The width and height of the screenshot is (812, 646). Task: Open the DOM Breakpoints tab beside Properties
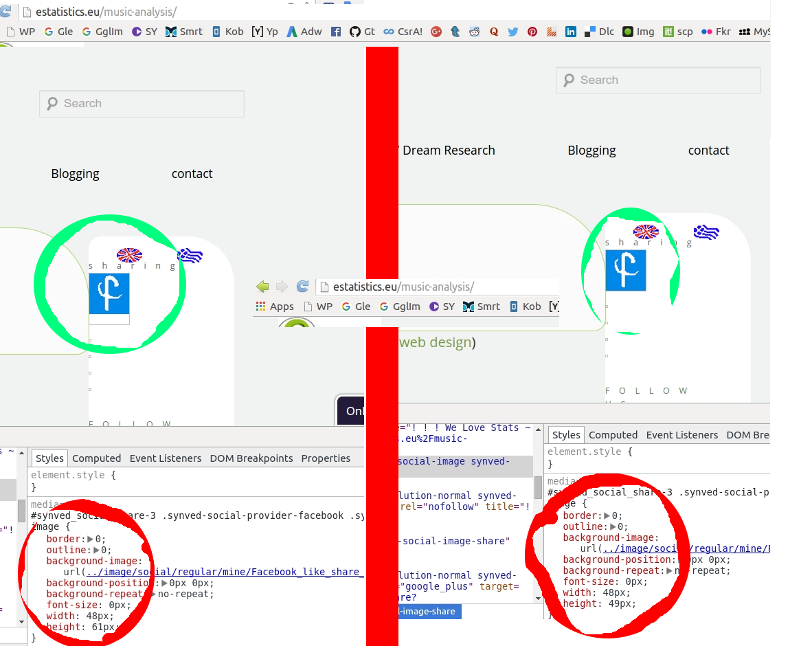coord(251,458)
